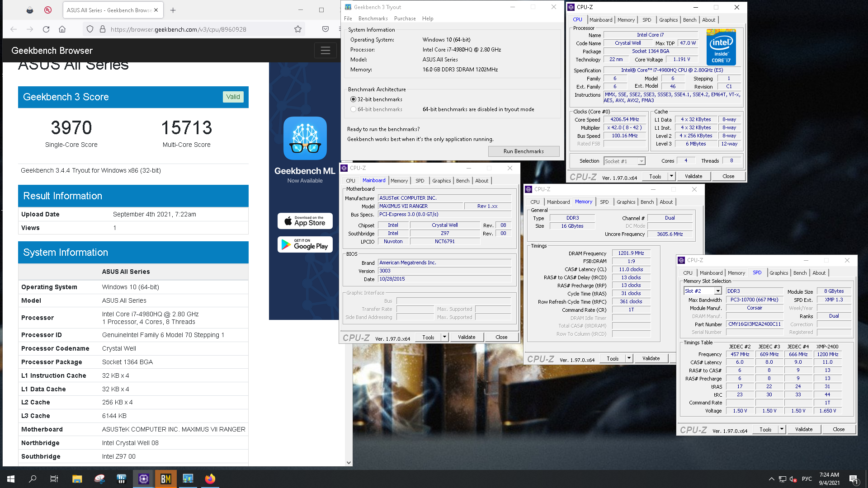Close the ASUS All Series browser tab
This screenshot has width=868, height=488.
coord(156,10)
